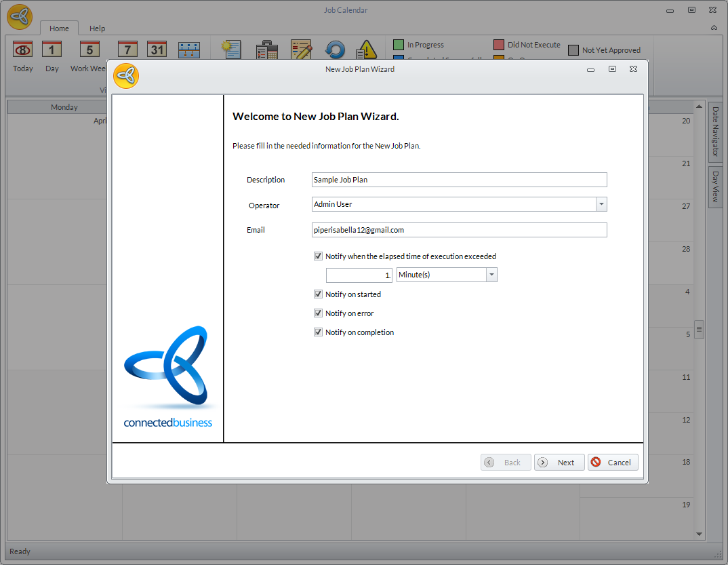Select the Work Week view icon

point(89,50)
